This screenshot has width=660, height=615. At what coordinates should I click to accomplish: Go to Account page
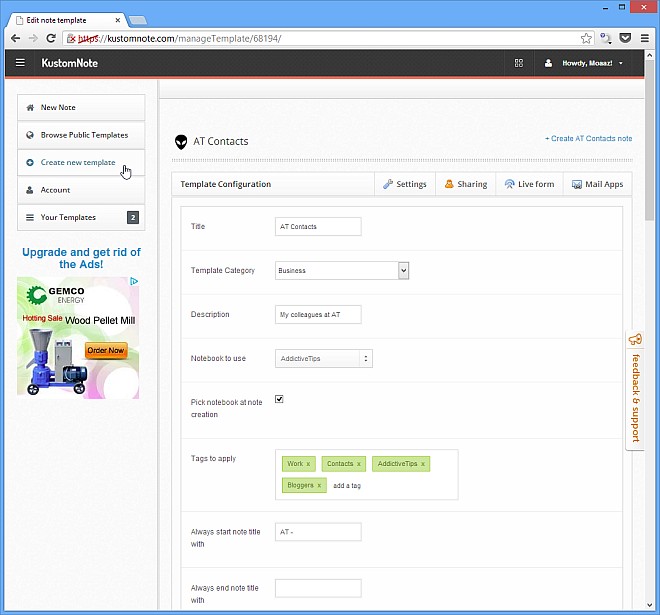81,190
